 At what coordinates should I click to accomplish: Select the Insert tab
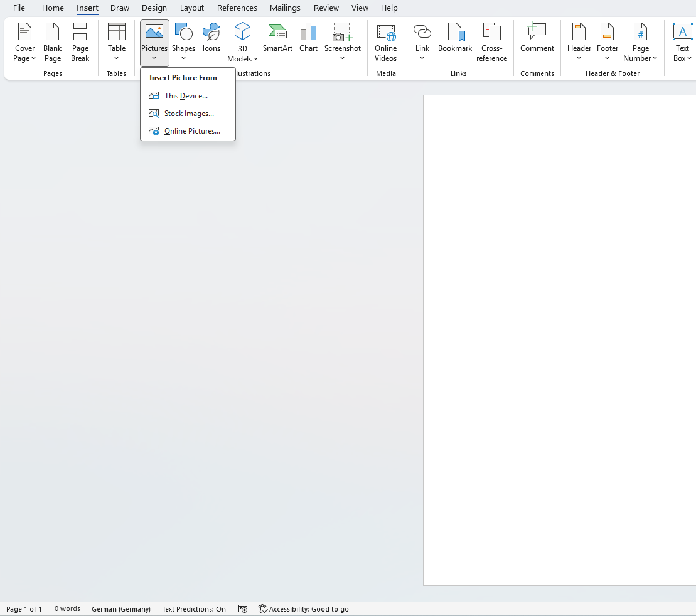[87, 8]
